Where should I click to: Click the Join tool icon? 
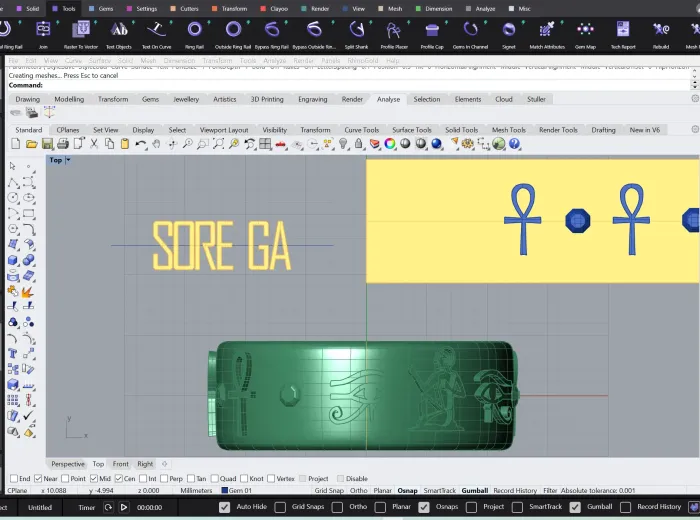[x=43, y=34]
